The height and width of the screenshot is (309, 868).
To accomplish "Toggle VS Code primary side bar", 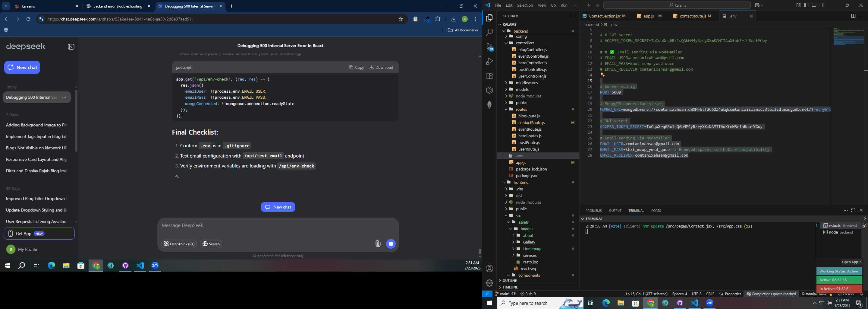I will click(806, 5).
